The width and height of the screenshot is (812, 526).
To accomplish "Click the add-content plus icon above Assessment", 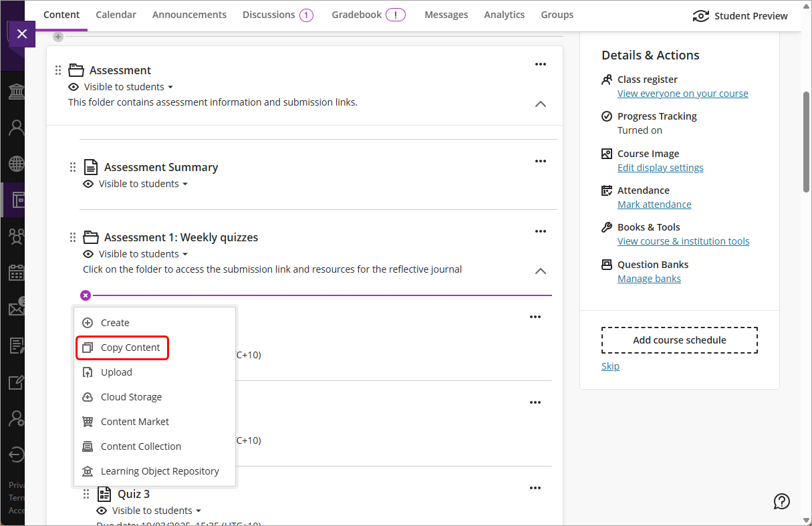I will click(58, 37).
